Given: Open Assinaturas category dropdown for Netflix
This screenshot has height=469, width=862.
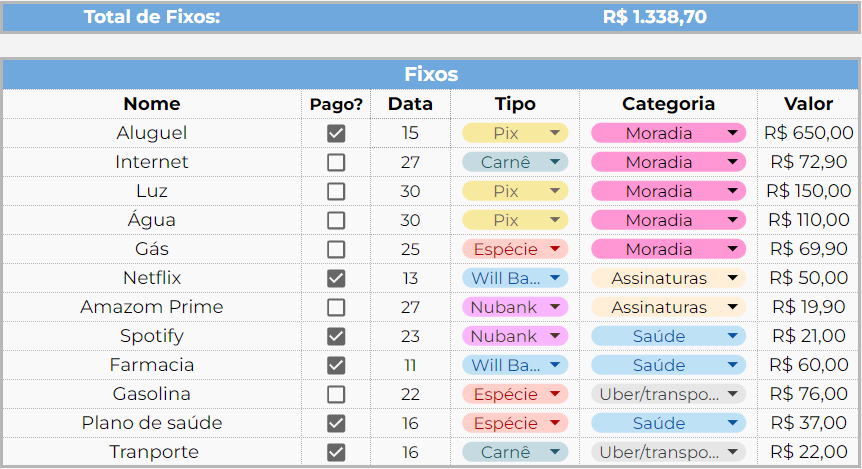Looking at the screenshot, I should [733, 278].
